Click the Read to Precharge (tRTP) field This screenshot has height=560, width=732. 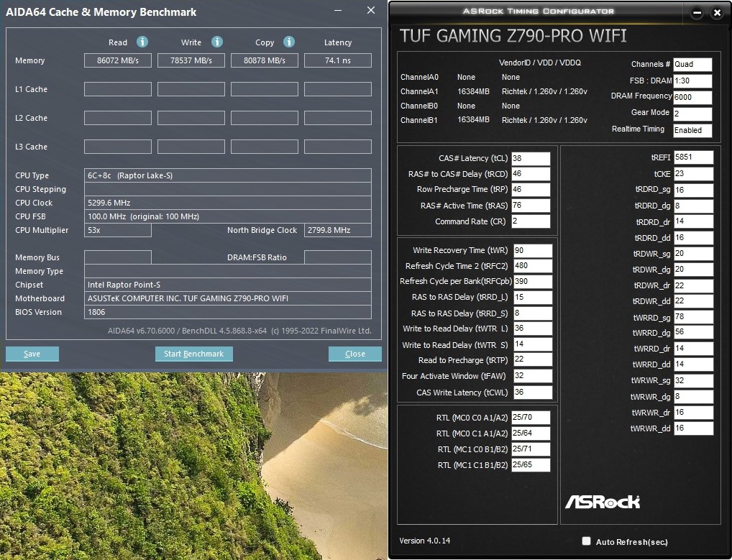tap(533, 360)
